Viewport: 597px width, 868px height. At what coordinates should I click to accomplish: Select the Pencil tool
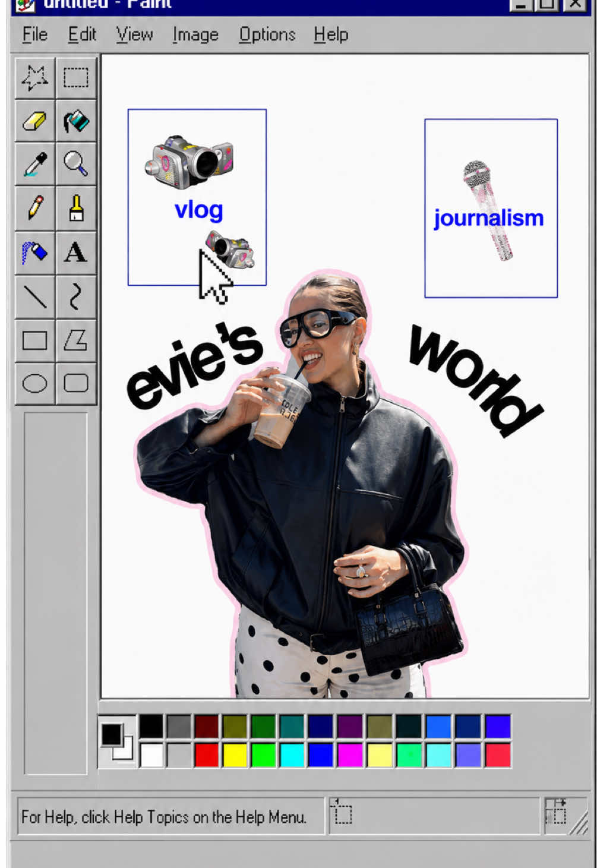(x=35, y=208)
